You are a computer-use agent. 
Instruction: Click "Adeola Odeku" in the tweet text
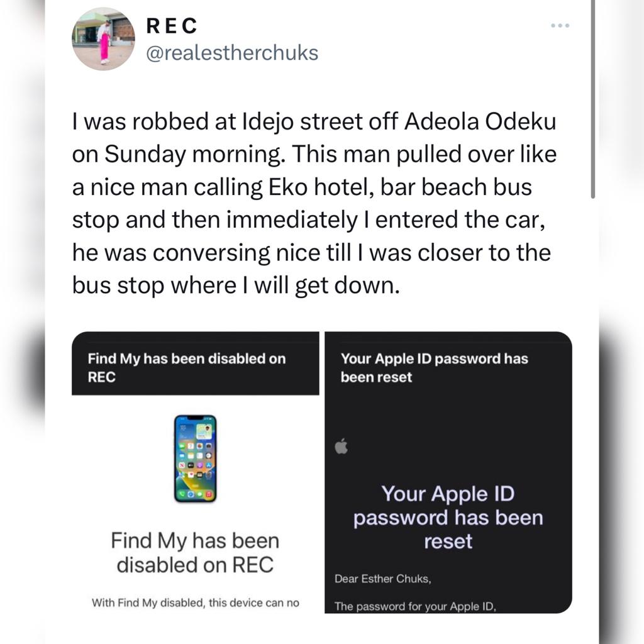480,122
